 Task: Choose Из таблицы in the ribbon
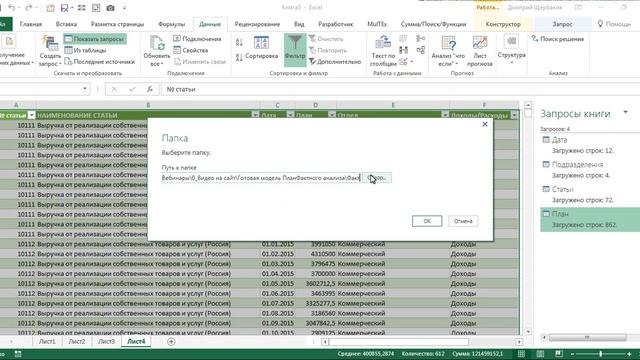click(85, 50)
